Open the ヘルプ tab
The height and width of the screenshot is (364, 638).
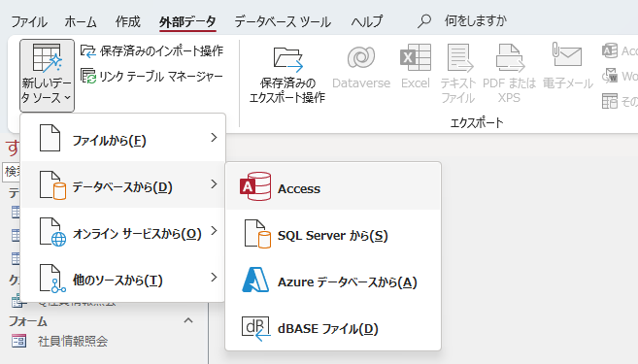367,21
